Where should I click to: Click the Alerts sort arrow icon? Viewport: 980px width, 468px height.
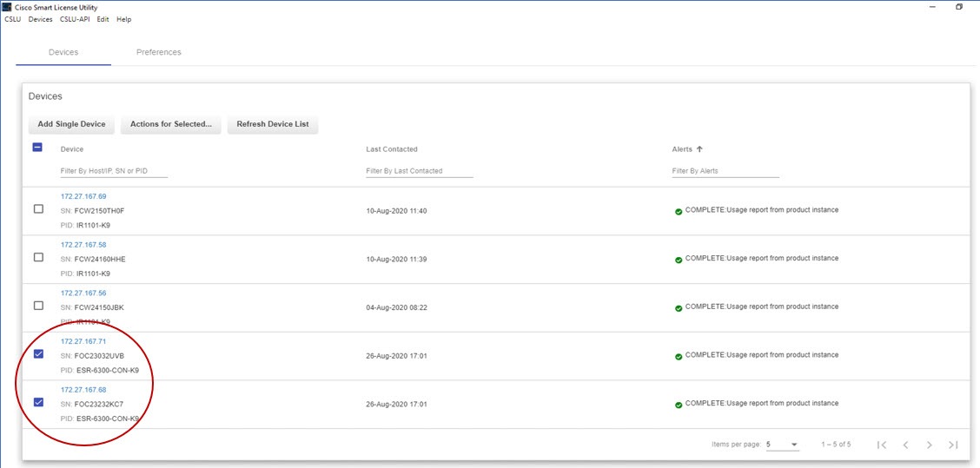pyautogui.click(x=700, y=149)
